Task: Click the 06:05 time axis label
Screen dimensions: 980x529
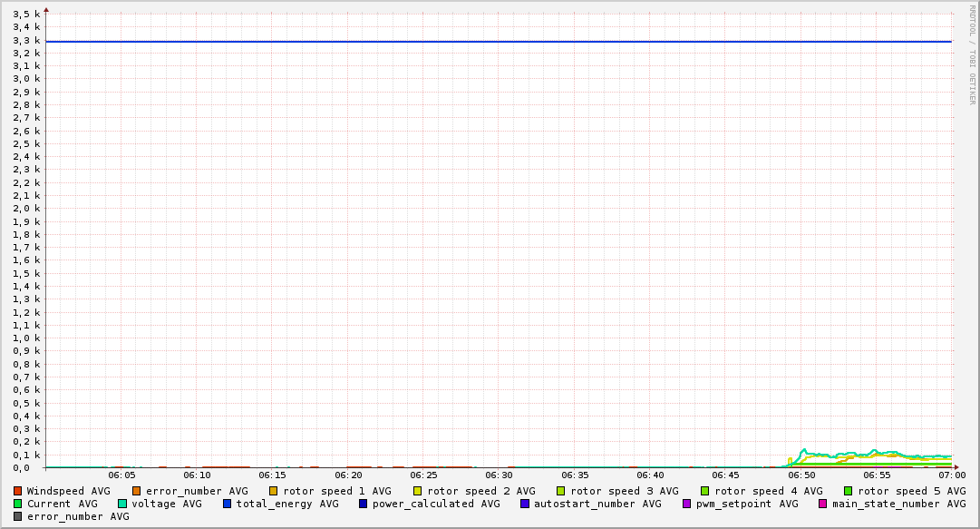Action: [x=121, y=475]
